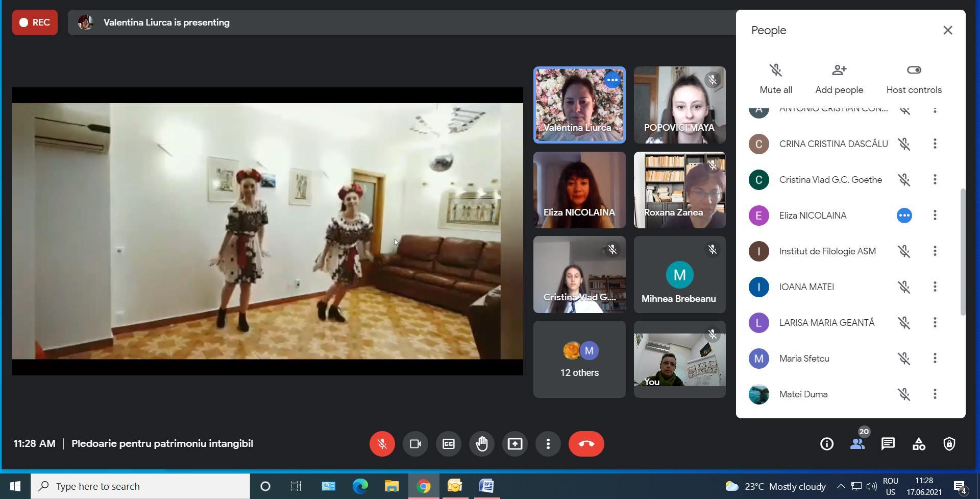Mute IOANA MATEI microphone icon
This screenshot has width=980, height=499.
click(x=904, y=287)
